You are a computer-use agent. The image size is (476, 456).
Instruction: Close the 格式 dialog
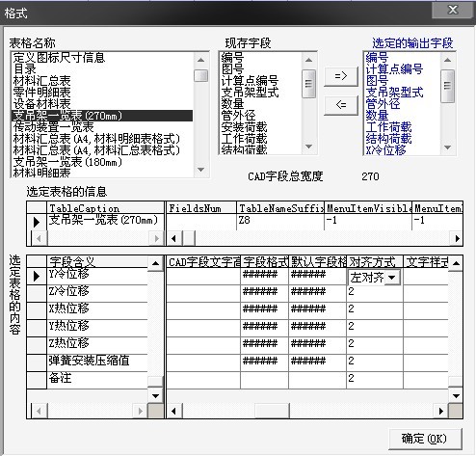[453, 10]
